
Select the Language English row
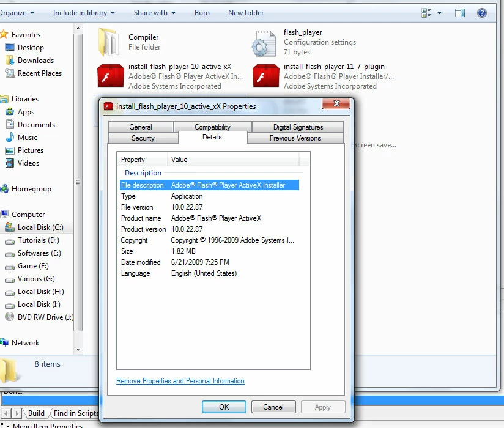[x=209, y=273]
